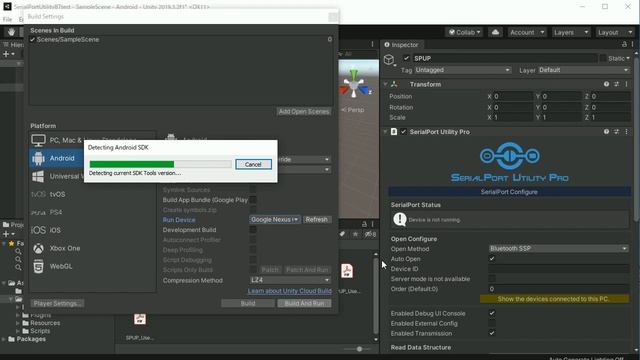Toggle Auto Open checkbox

coord(492,259)
